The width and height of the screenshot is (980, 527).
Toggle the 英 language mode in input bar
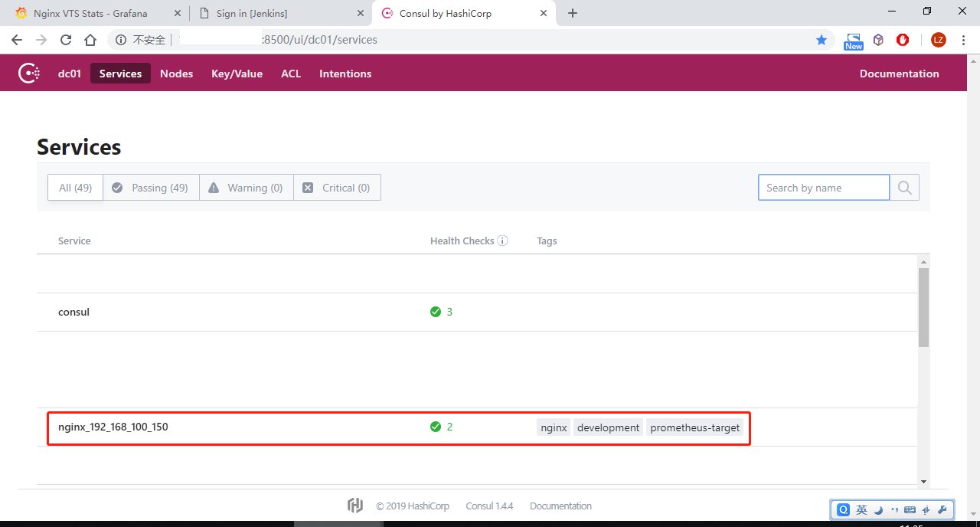tap(862, 509)
